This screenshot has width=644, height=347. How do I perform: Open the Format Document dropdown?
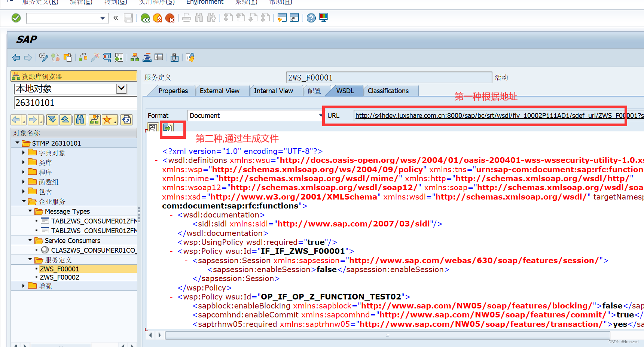click(321, 115)
